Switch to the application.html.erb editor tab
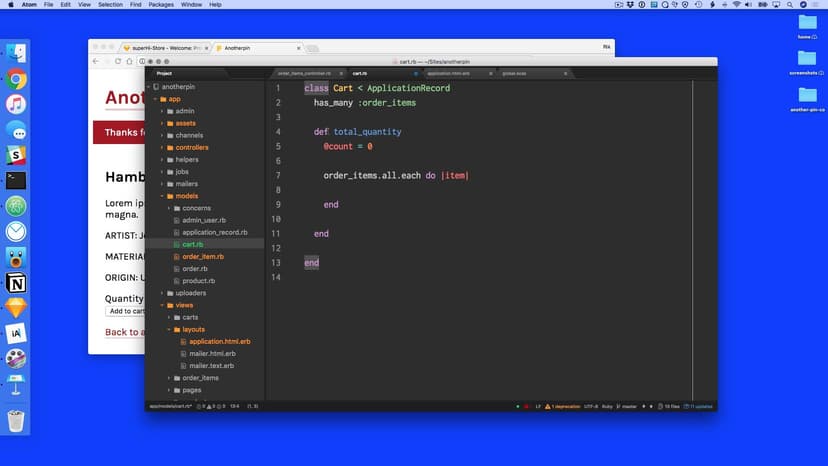Image resolution: width=828 pixels, height=466 pixels. click(x=448, y=73)
